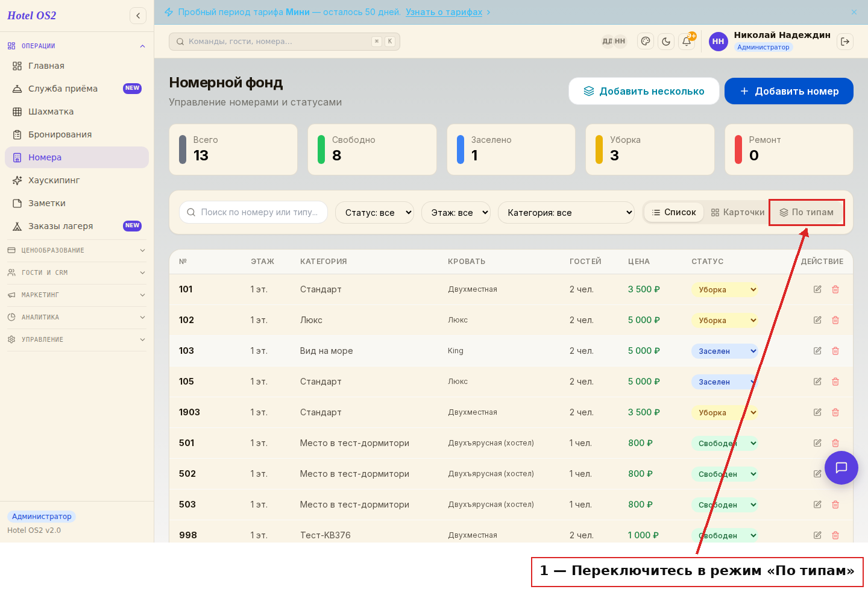Open the Категория: все dropdown
Viewport: 868px width, 601px height.
point(566,212)
